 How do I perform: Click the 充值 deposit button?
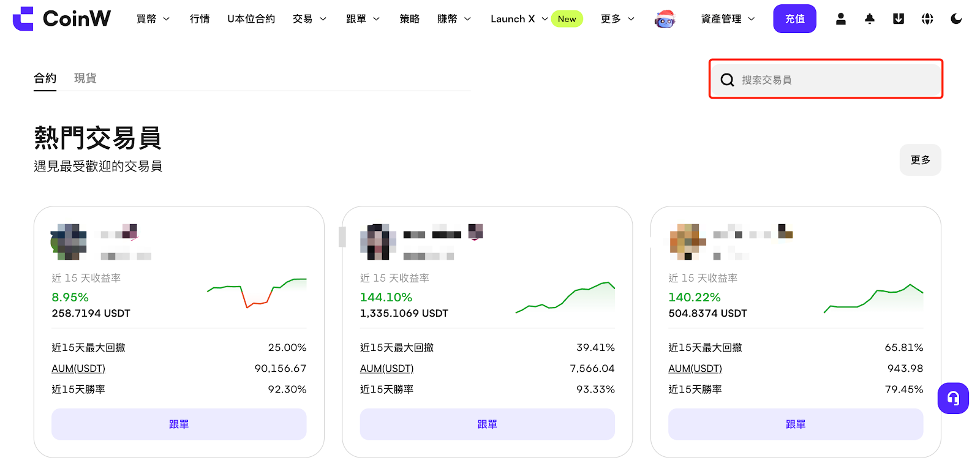point(794,19)
